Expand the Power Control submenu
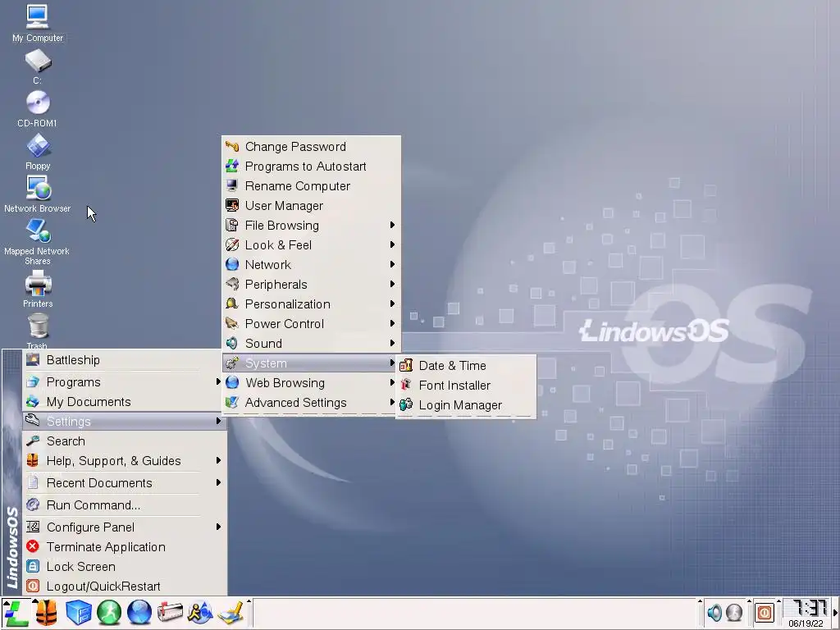The image size is (840, 630). [x=311, y=323]
